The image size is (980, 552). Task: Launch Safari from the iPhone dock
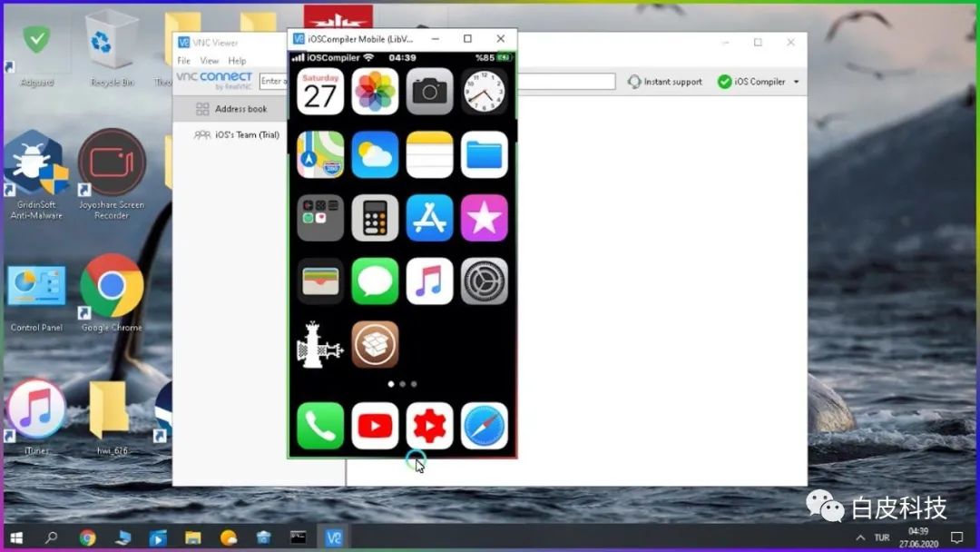pos(484,425)
